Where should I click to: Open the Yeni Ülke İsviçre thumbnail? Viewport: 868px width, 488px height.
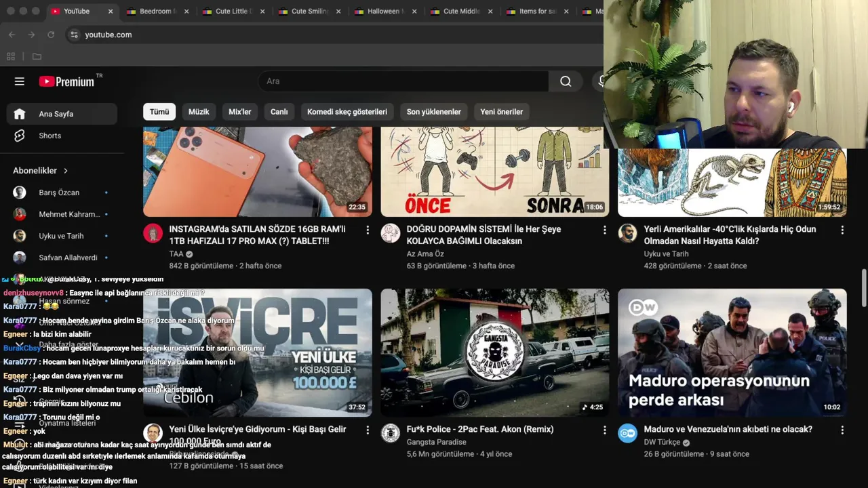(258, 352)
